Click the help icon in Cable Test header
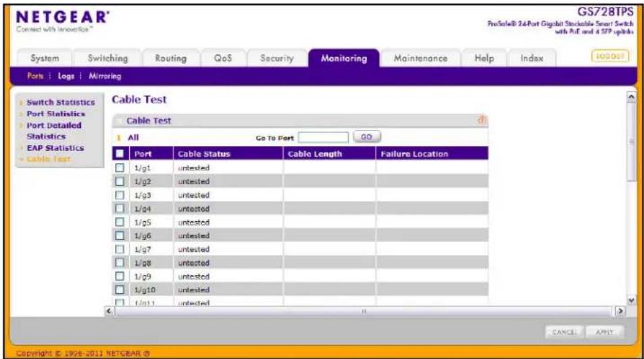644x359 pixels. 482,120
